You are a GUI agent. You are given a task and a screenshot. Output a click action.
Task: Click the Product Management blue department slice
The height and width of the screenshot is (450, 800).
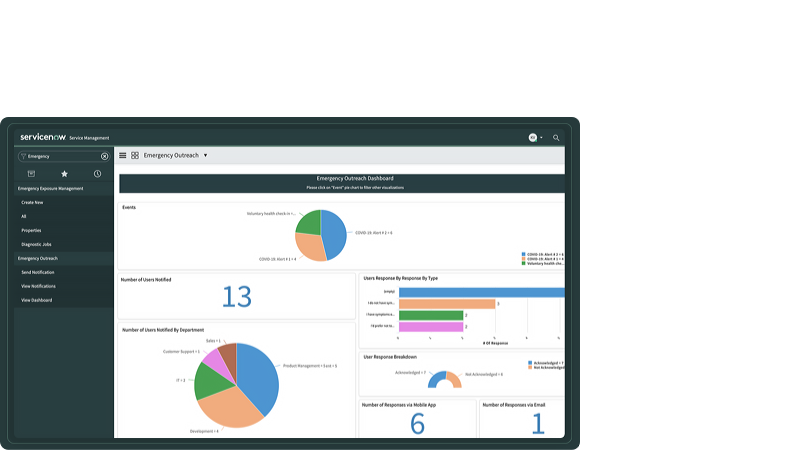(x=260, y=375)
